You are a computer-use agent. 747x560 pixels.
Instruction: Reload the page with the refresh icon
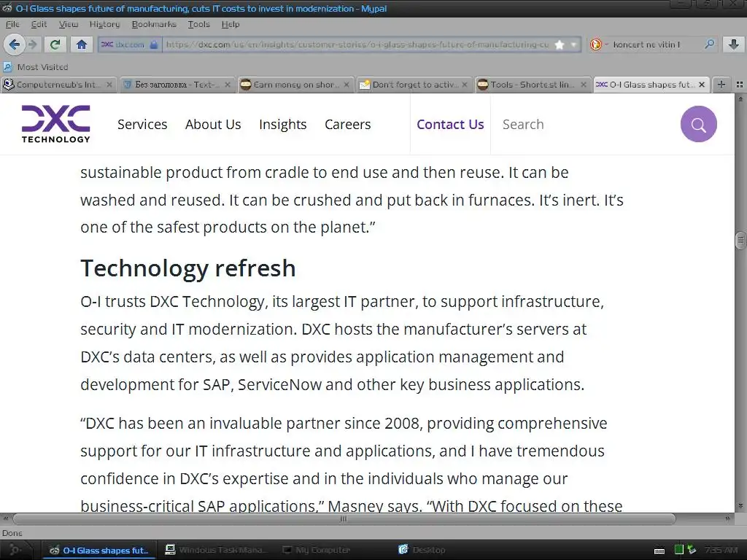pyautogui.click(x=55, y=44)
